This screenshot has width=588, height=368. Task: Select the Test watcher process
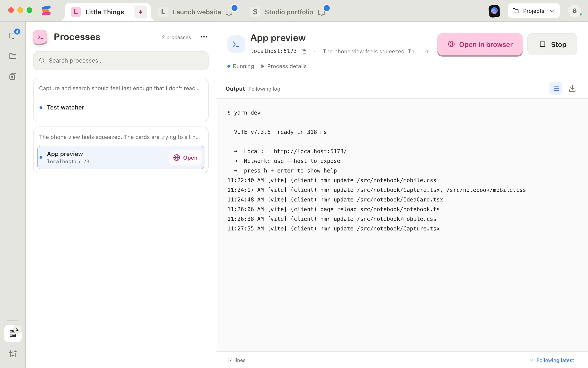121,107
